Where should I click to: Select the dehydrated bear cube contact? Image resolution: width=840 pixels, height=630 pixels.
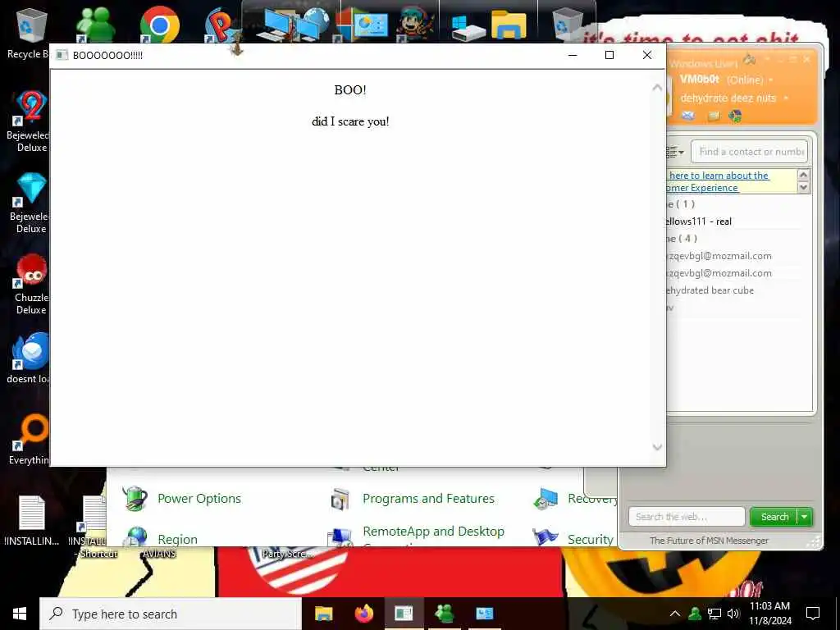point(710,290)
